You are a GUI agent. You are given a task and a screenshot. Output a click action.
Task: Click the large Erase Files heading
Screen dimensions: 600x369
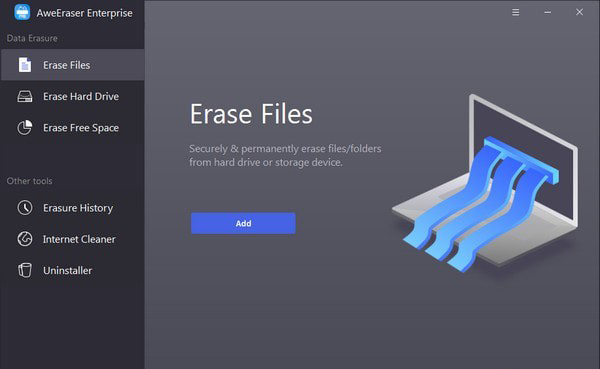[251, 114]
